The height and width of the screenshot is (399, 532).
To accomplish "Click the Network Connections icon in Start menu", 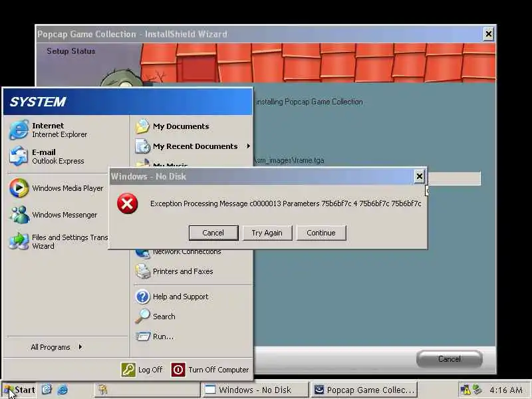I will [x=142, y=253].
